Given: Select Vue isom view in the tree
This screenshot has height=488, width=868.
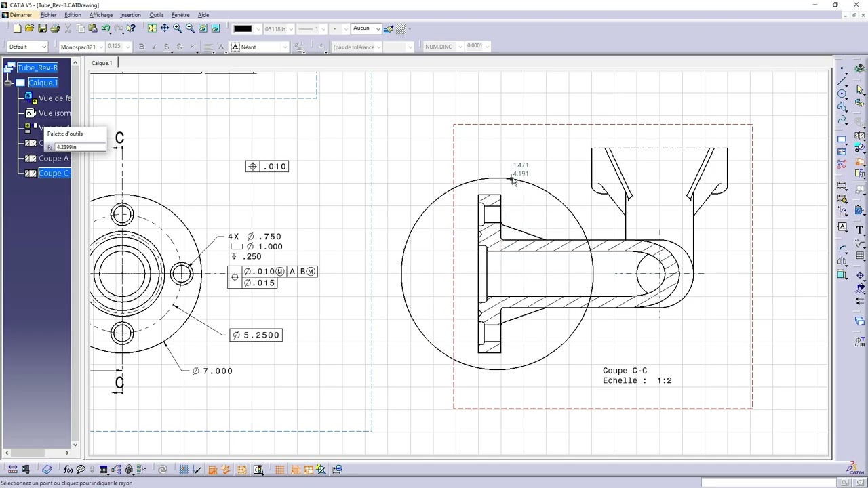Looking at the screenshot, I should (54, 113).
